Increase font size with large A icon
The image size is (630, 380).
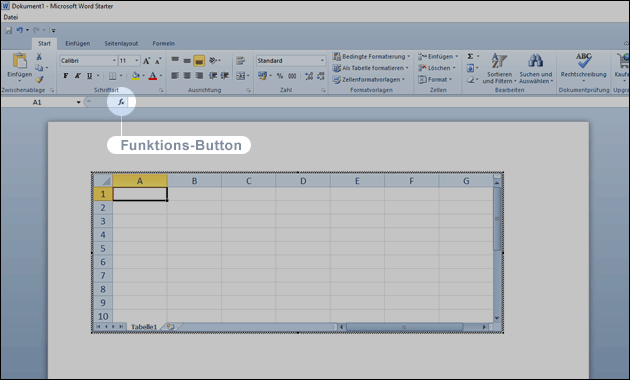[147, 61]
